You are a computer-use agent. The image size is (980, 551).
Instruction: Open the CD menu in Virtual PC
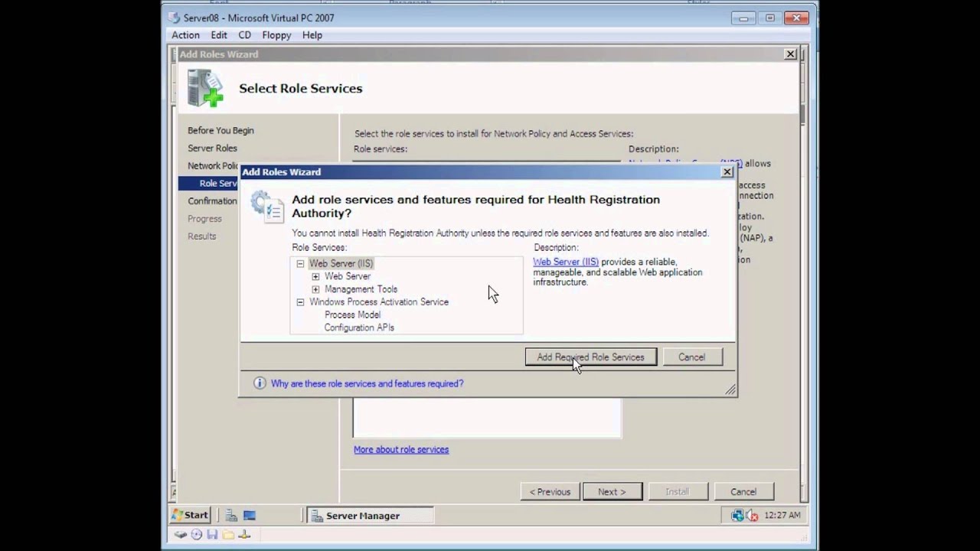pyautogui.click(x=244, y=35)
